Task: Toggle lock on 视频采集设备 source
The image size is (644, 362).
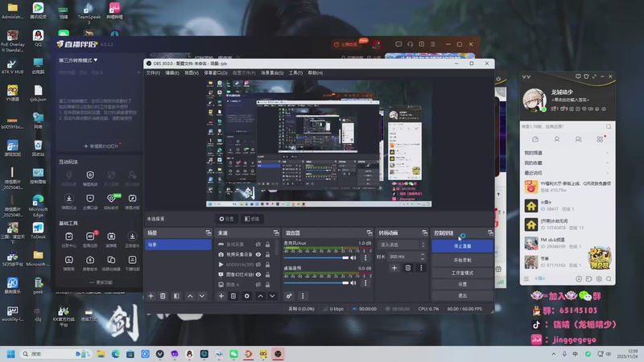Action: click(x=267, y=254)
